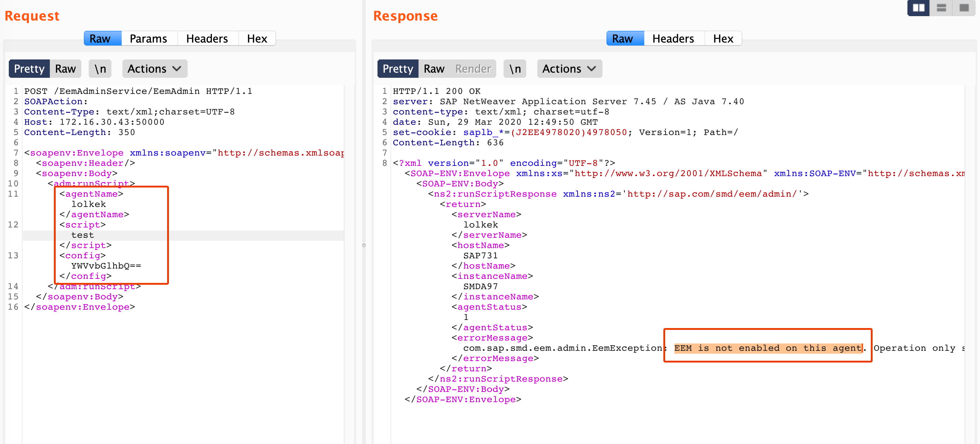Open the Request Actions dropdown
The width and height of the screenshot is (980, 444).
coord(154,69)
